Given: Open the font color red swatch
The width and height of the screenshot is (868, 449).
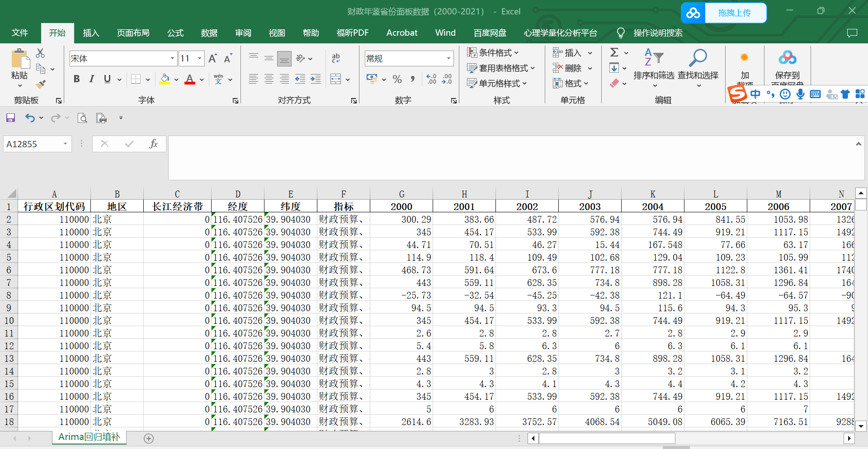Looking at the screenshot, I should [x=190, y=79].
